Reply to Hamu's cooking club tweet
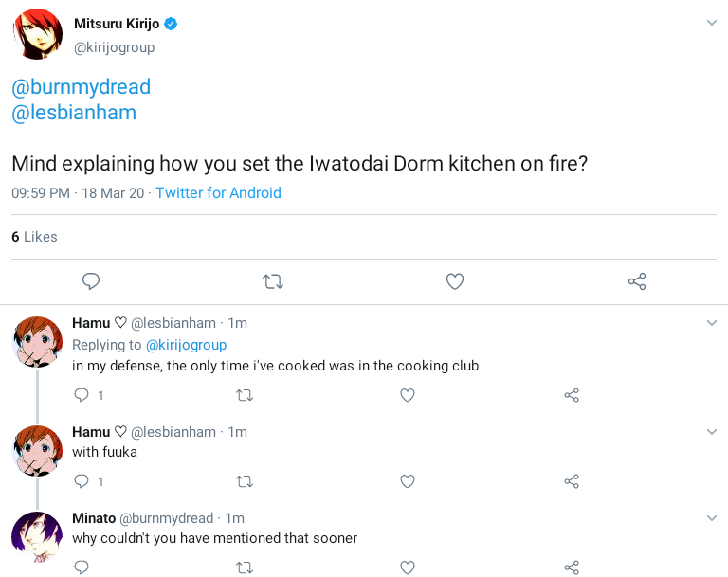This screenshot has width=728, height=577. click(82, 395)
